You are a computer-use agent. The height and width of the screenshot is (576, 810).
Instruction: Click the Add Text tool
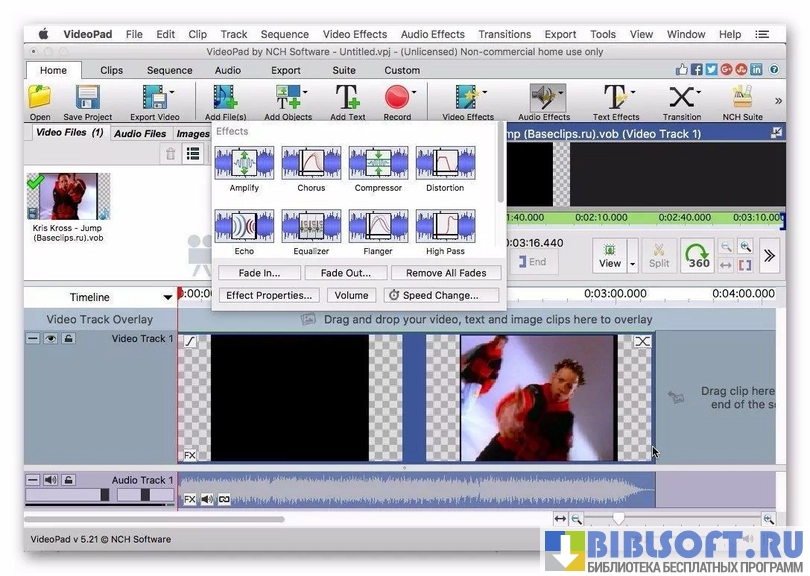point(347,98)
